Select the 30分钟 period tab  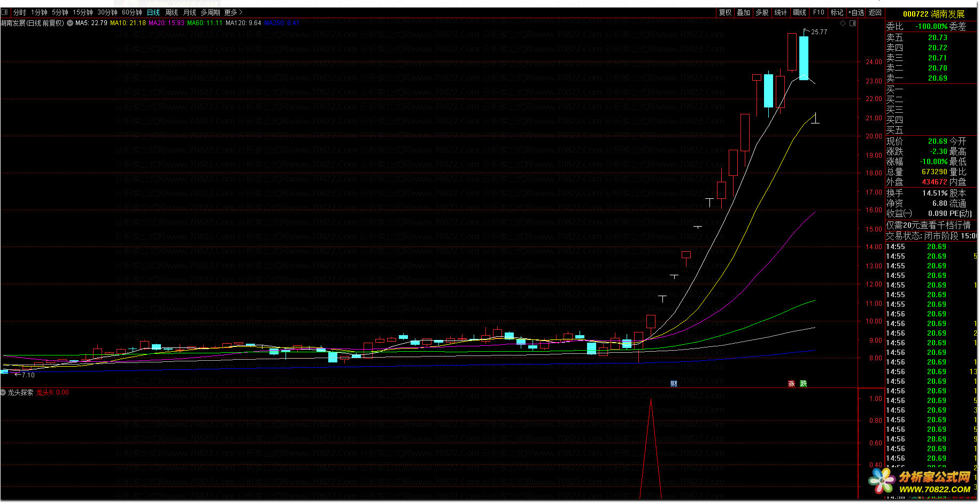pyautogui.click(x=107, y=12)
